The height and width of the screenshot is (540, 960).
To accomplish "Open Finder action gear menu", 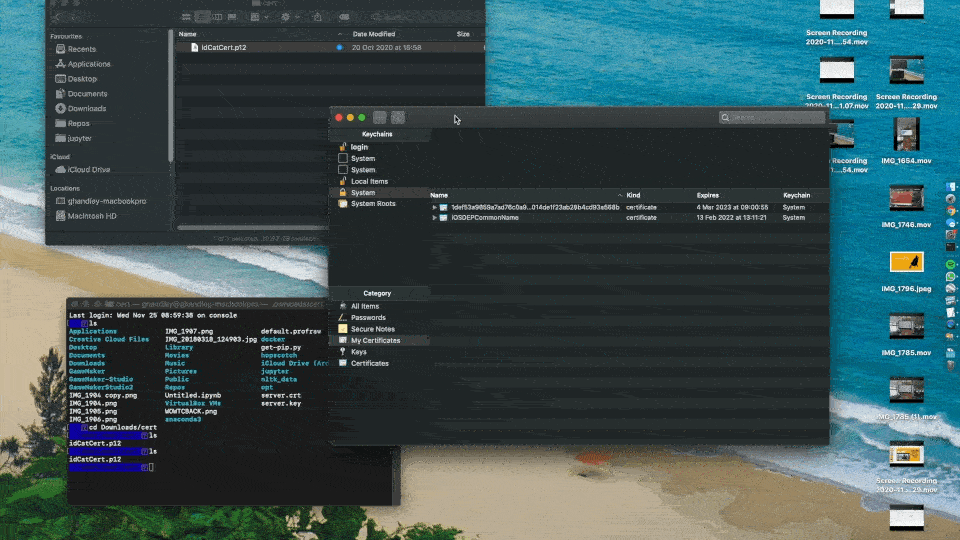I will 290,17.
